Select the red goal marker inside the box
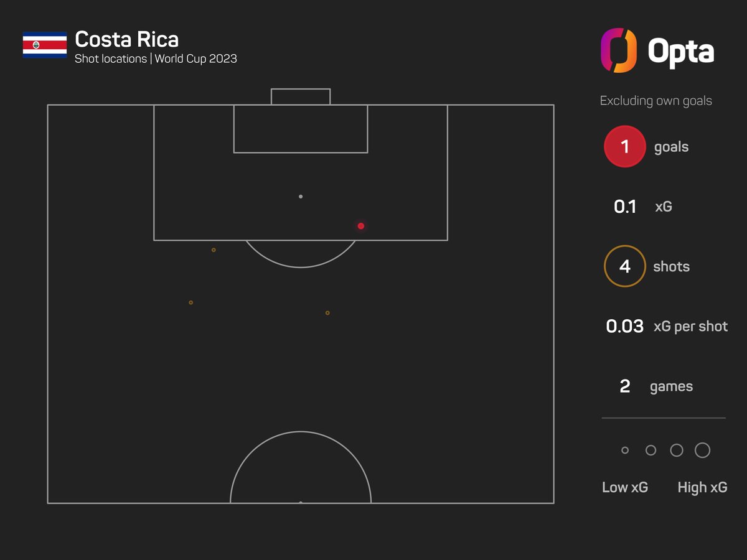Viewport: 747px width, 560px height. pos(361,226)
